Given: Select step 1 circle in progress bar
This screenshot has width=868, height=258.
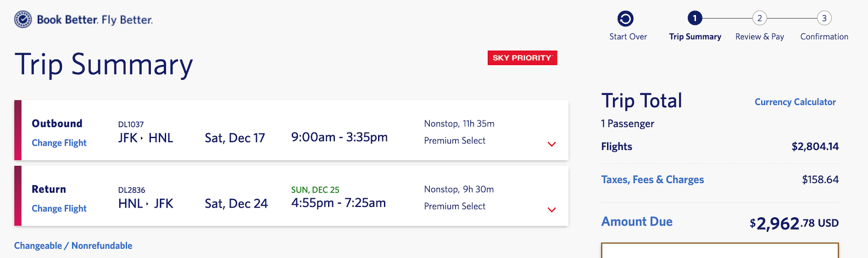Looking at the screenshot, I should click(695, 18).
